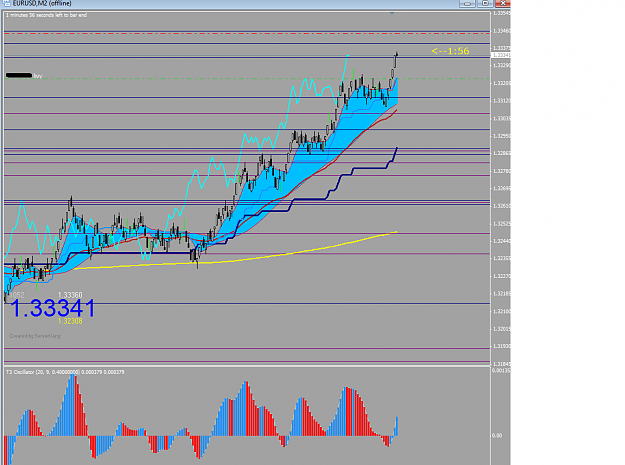Click the EURUSD,M2 (offline) window title

click(42, 4)
